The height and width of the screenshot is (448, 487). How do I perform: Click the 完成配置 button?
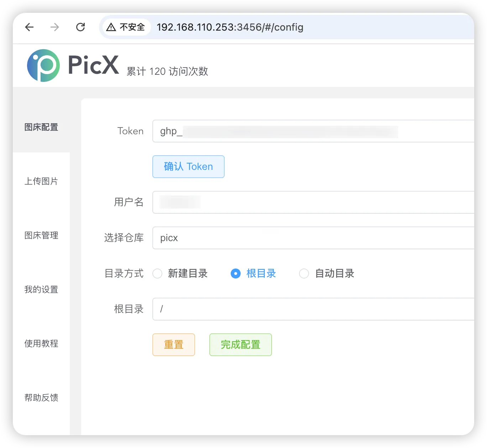point(241,345)
